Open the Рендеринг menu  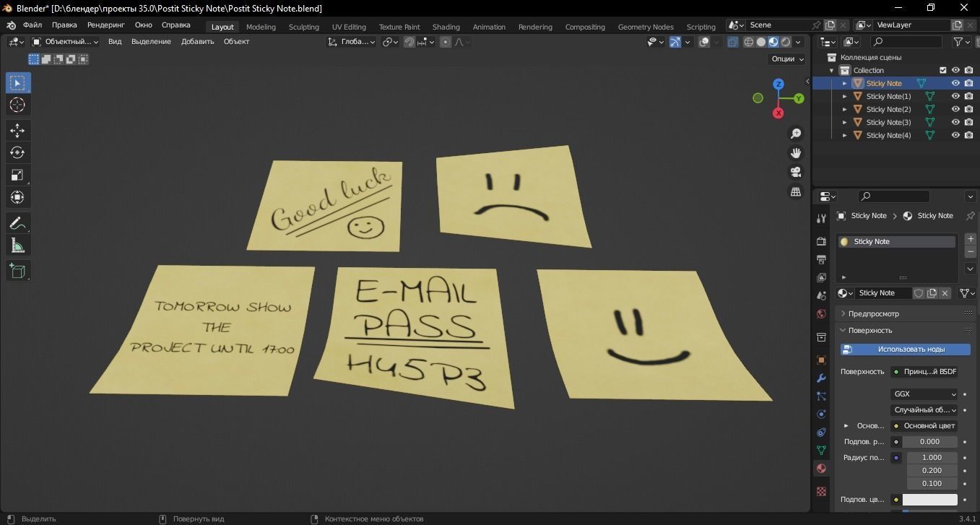[105, 25]
